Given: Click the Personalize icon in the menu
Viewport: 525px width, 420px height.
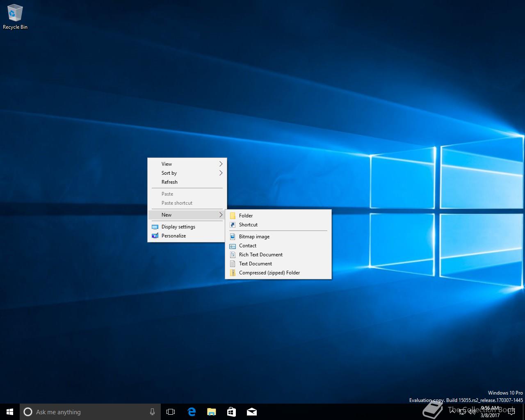Looking at the screenshot, I should click(155, 235).
